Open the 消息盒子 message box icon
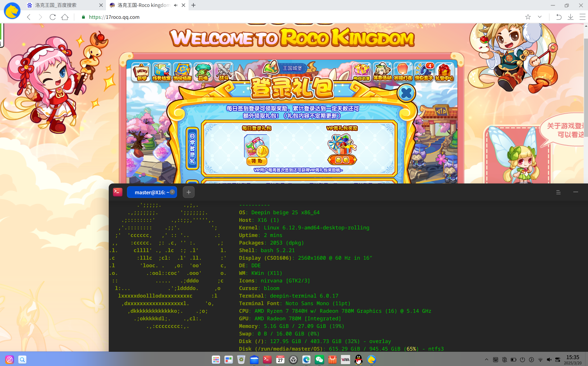 point(424,72)
